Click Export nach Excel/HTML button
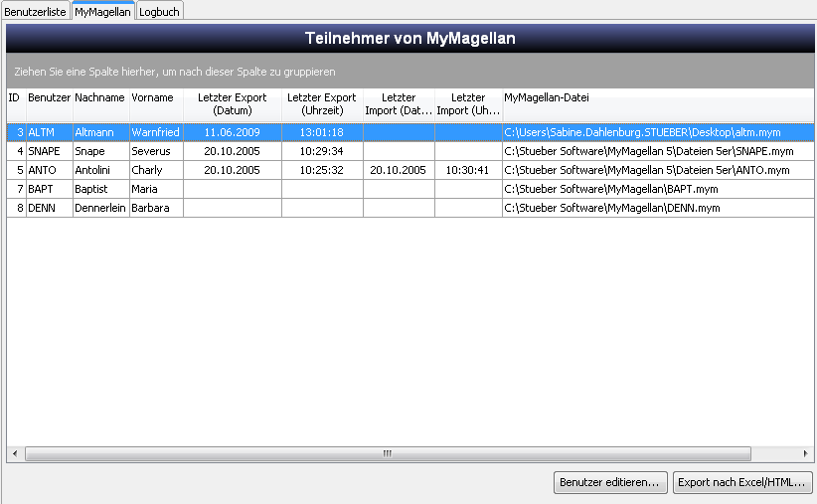 [742, 482]
